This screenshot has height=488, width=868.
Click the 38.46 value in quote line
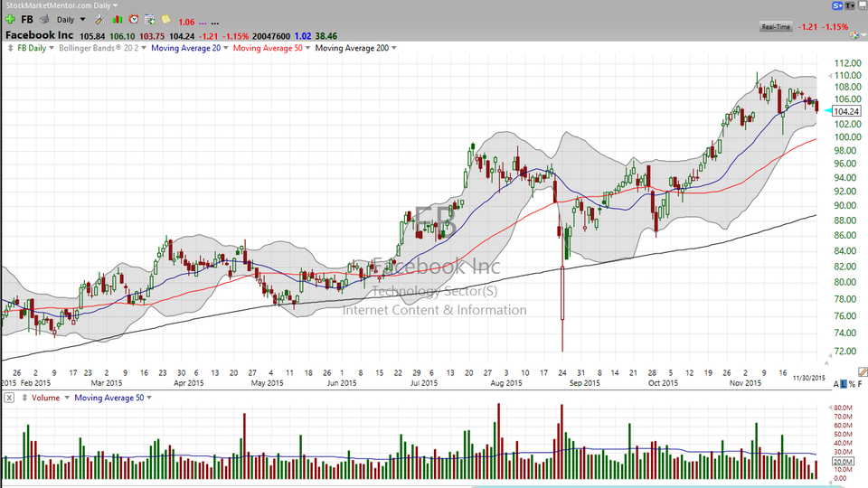coord(326,36)
